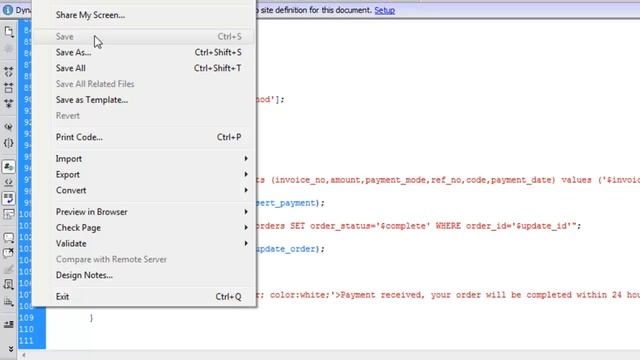Viewport: 640px width, 360px height.
Task: Toggle Line Numbers in coding toolbar
Action: pos(9,167)
